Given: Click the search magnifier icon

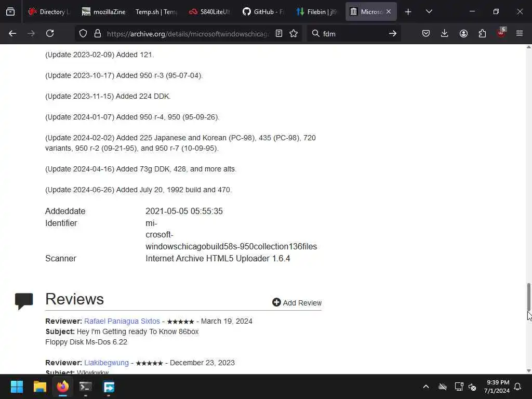Looking at the screenshot, I should pyautogui.click(x=315, y=33).
